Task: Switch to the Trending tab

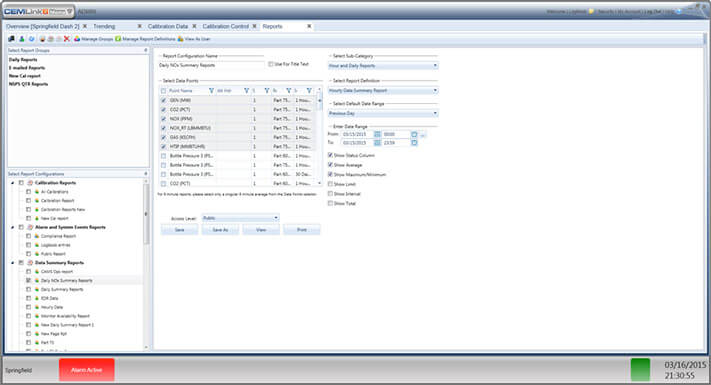Action: (104, 26)
